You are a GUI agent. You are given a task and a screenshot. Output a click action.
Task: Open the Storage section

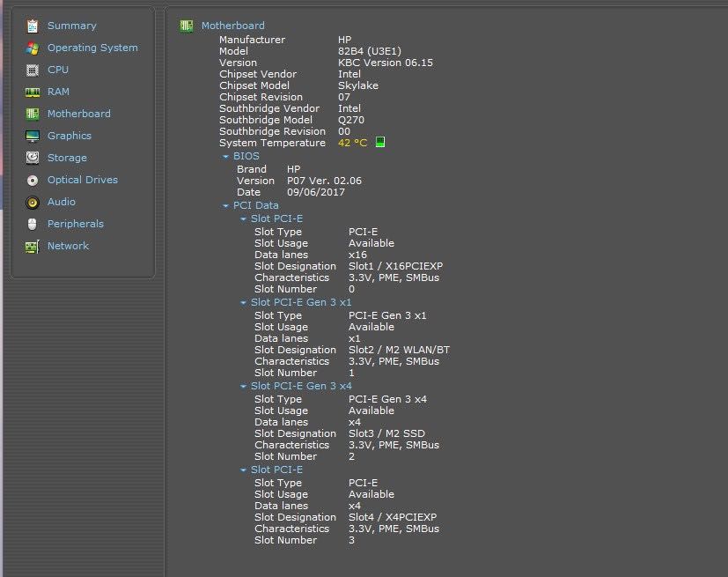[x=67, y=158]
